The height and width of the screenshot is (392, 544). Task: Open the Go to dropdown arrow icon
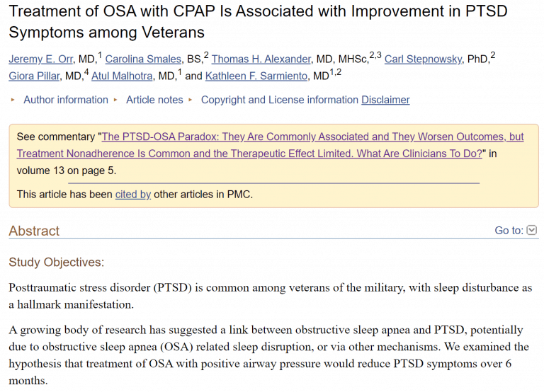click(x=532, y=230)
